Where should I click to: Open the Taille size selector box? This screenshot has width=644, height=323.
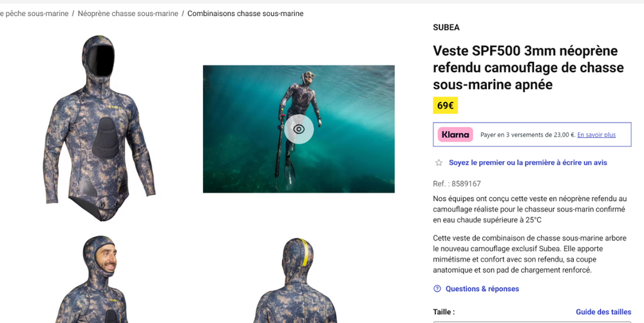pyautogui.click(x=532, y=322)
